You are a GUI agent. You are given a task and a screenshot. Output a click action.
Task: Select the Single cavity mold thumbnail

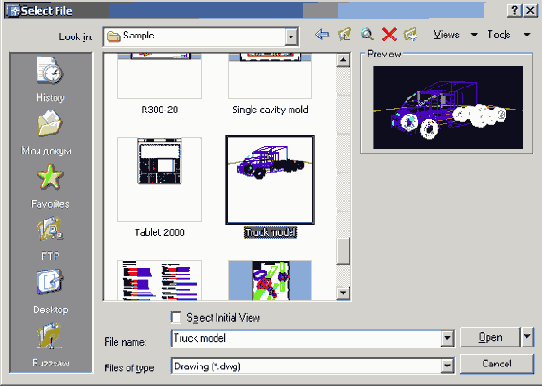[x=270, y=76]
